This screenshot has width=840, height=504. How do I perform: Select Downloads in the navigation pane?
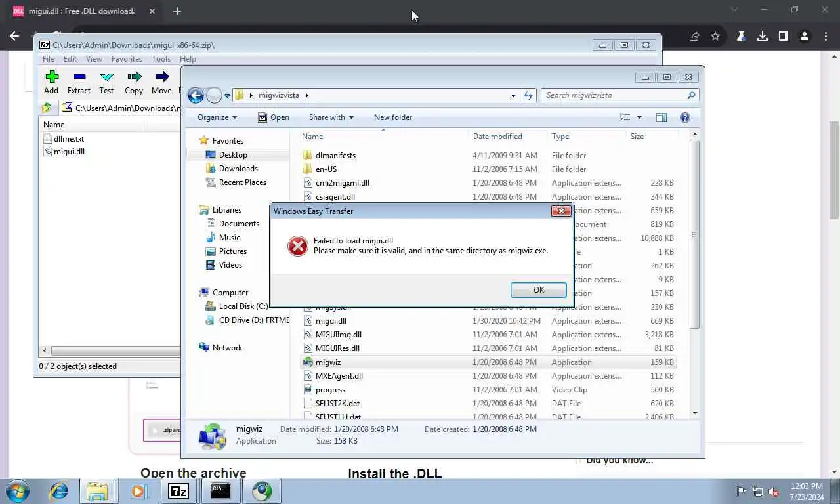(x=238, y=169)
